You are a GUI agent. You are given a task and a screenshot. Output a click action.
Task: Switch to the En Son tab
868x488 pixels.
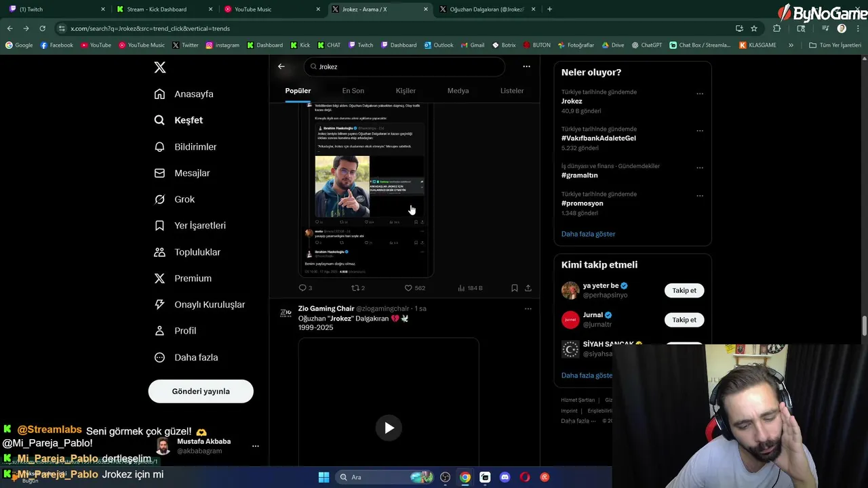[x=353, y=91]
